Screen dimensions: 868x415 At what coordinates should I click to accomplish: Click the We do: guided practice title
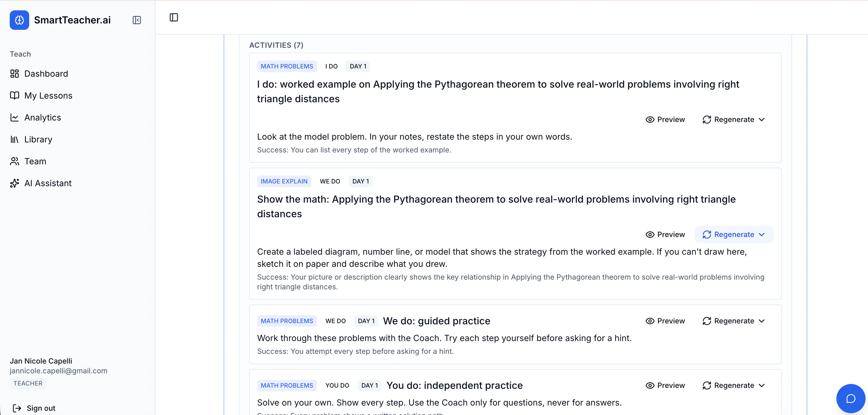pos(436,321)
